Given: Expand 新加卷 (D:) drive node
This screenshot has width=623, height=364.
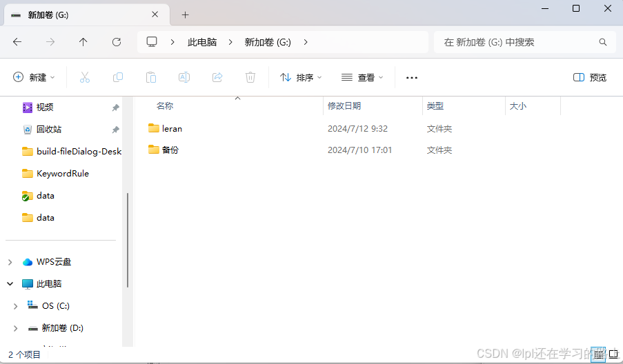Looking at the screenshot, I should pos(15,328).
